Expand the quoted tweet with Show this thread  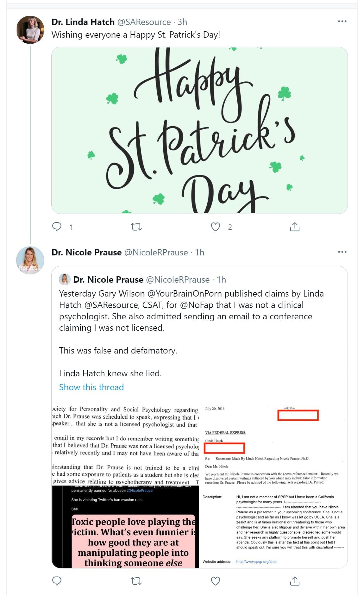[91, 387]
